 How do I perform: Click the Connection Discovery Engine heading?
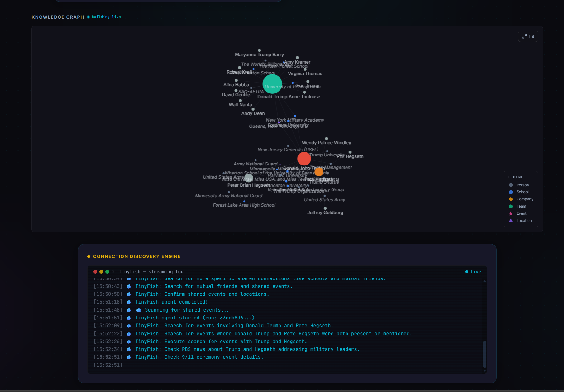coord(137,256)
